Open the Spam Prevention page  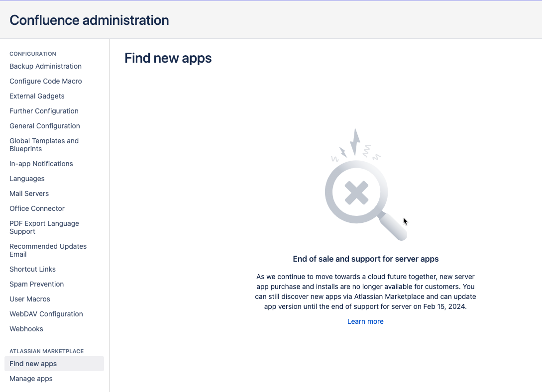click(36, 284)
